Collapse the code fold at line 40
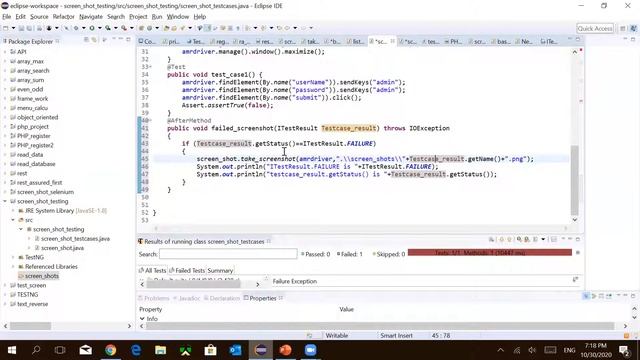 (150, 120)
